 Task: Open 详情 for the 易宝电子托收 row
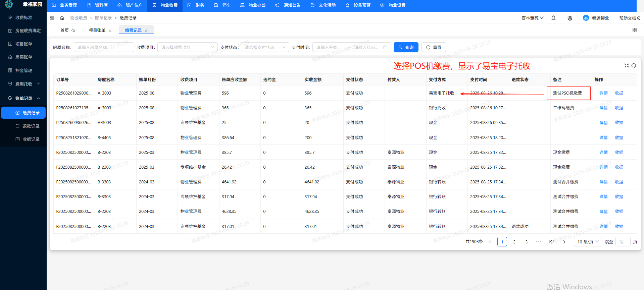tap(603, 93)
